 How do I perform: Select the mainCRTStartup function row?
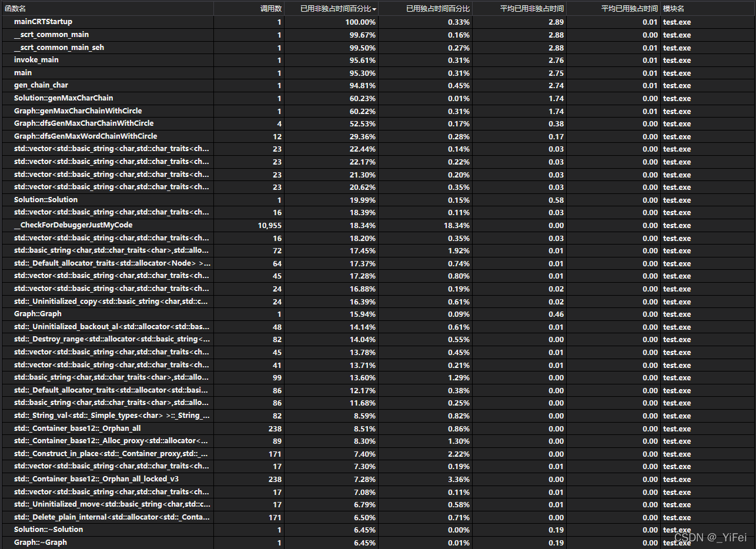tap(378, 22)
